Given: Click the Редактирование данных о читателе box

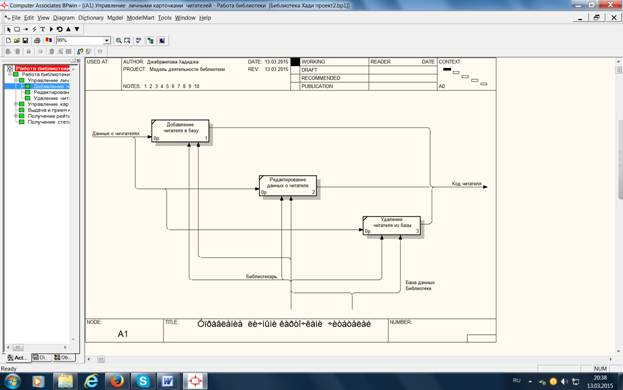Looking at the screenshot, I should (x=288, y=185).
